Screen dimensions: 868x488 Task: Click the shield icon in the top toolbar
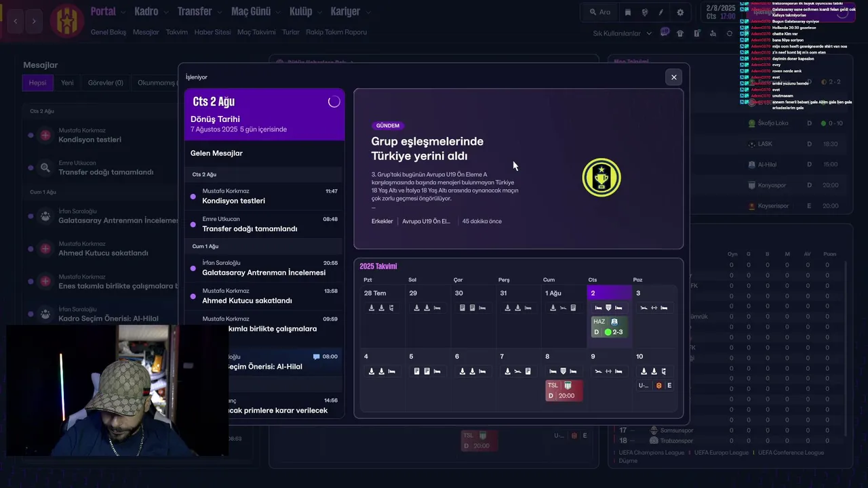coord(645,12)
